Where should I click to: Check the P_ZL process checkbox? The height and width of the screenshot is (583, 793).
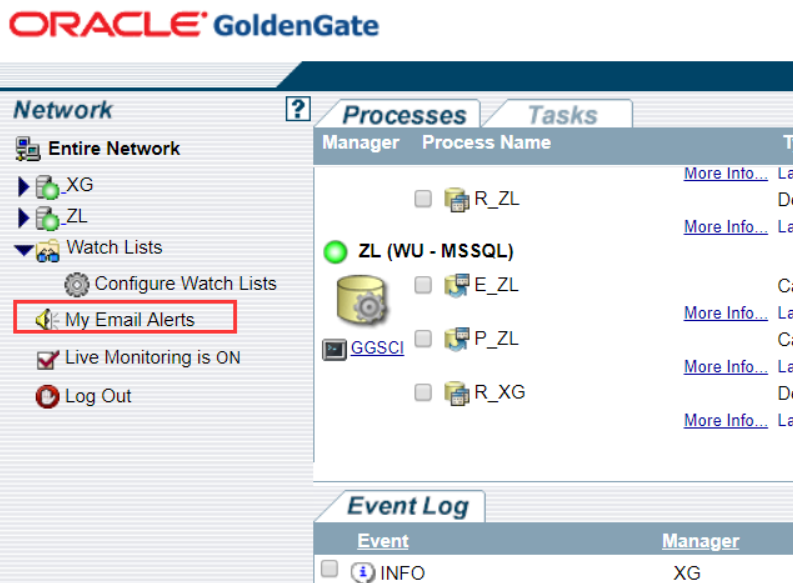[423, 338]
